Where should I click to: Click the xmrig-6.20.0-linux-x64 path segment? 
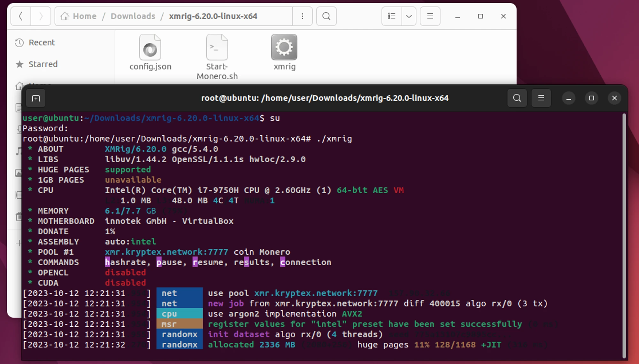coord(213,16)
